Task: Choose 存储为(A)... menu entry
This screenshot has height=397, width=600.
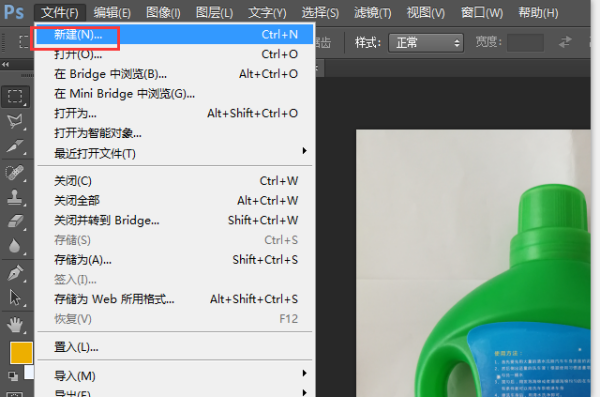Action: coord(174,260)
